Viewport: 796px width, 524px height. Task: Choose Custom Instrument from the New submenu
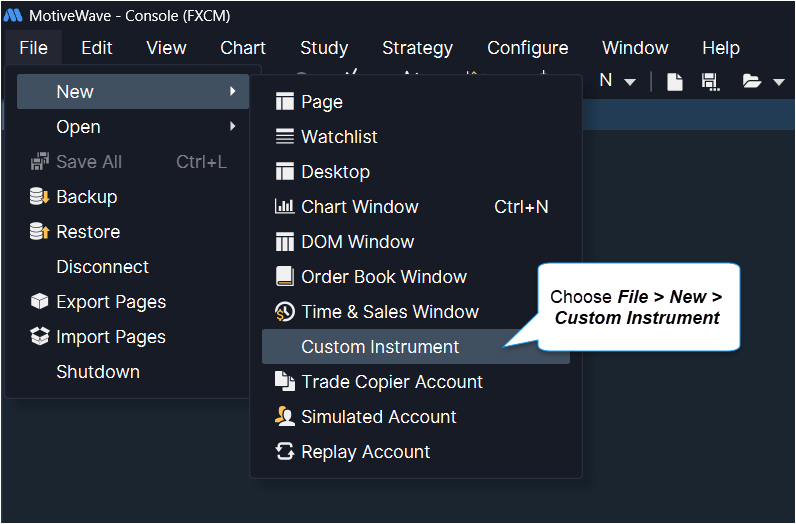click(380, 347)
